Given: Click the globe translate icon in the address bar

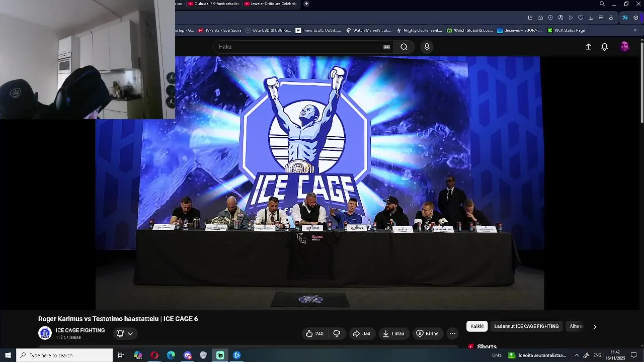Looking at the screenshot, I should (560, 18).
